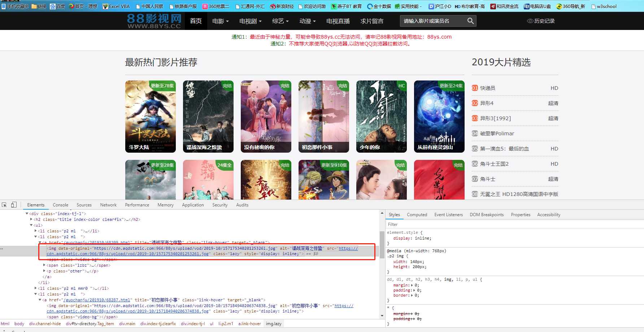Image resolution: width=644 pixels, height=332 pixels.
Task: Open the 360抢票二 bookmark
Action: [216, 6]
